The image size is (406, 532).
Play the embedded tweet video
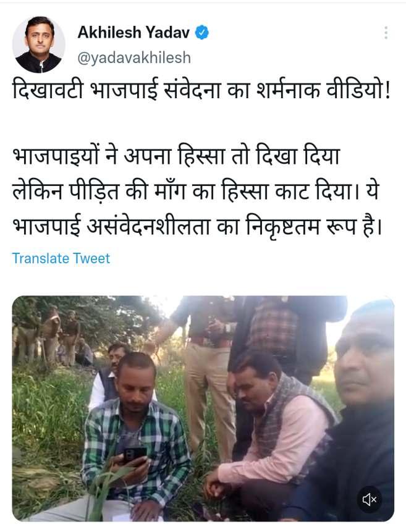coord(203,408)
